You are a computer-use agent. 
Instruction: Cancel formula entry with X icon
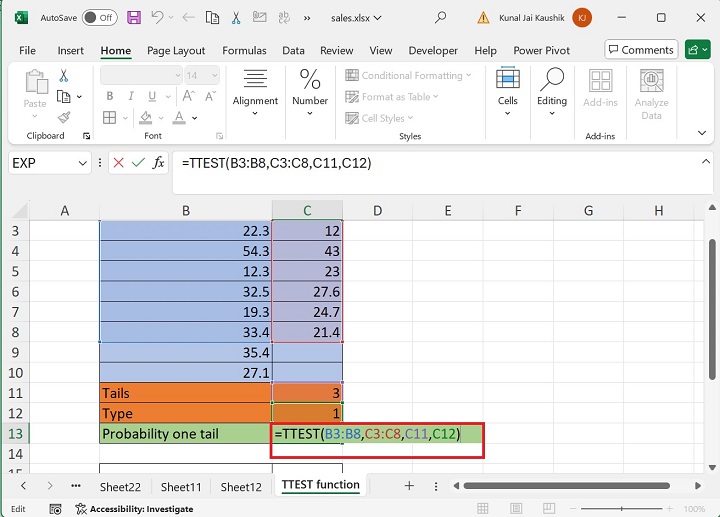[x=119, y=163]
